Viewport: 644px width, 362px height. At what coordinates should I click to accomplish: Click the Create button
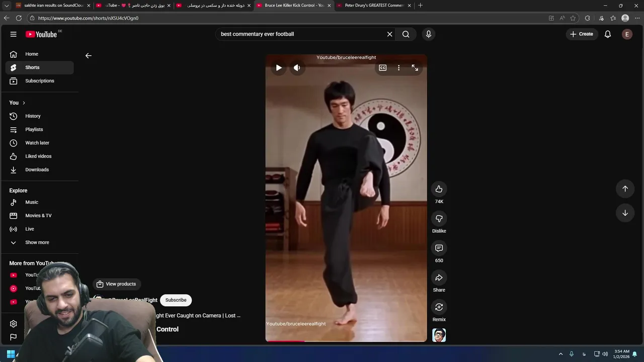(x=582, y=34)
